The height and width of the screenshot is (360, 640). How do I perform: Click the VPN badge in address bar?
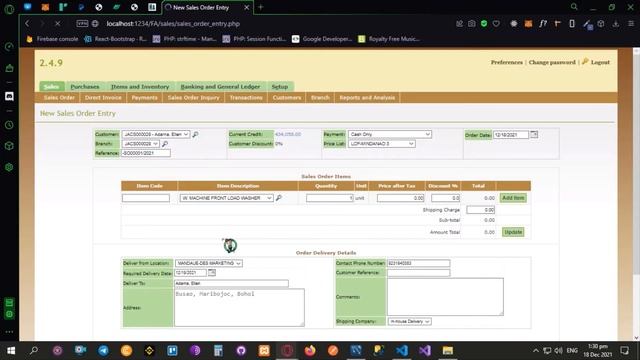click(x=82, y=24)
